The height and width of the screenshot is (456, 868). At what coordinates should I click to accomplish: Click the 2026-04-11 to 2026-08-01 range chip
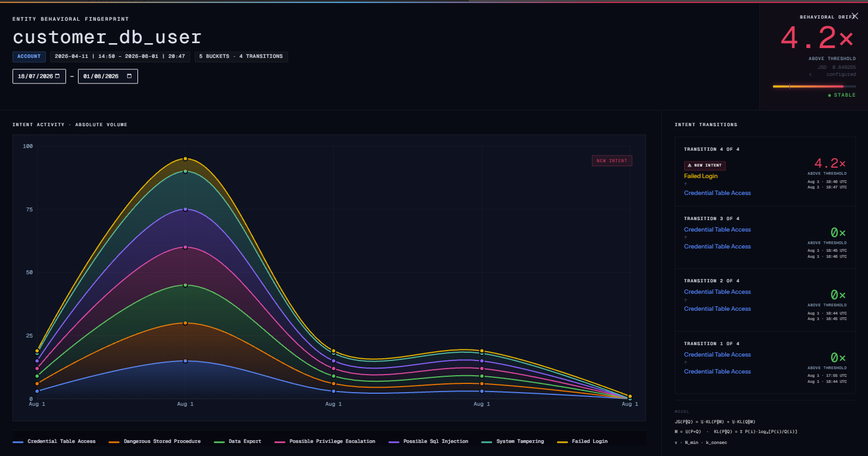coord(120,56)
